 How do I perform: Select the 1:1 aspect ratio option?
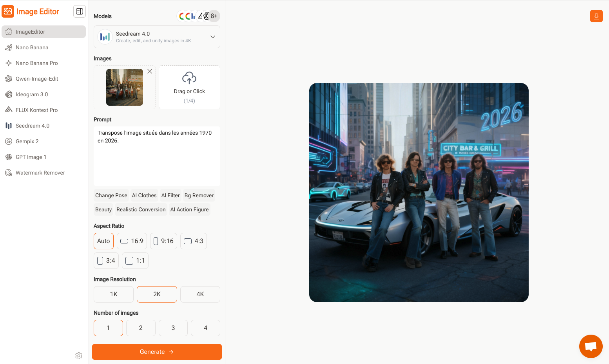(135, 261)
